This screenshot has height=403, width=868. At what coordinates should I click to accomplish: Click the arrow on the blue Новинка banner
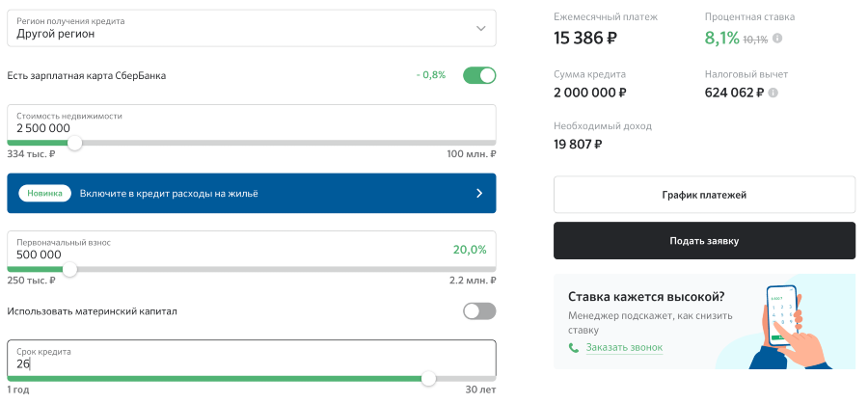click(479, 193)
